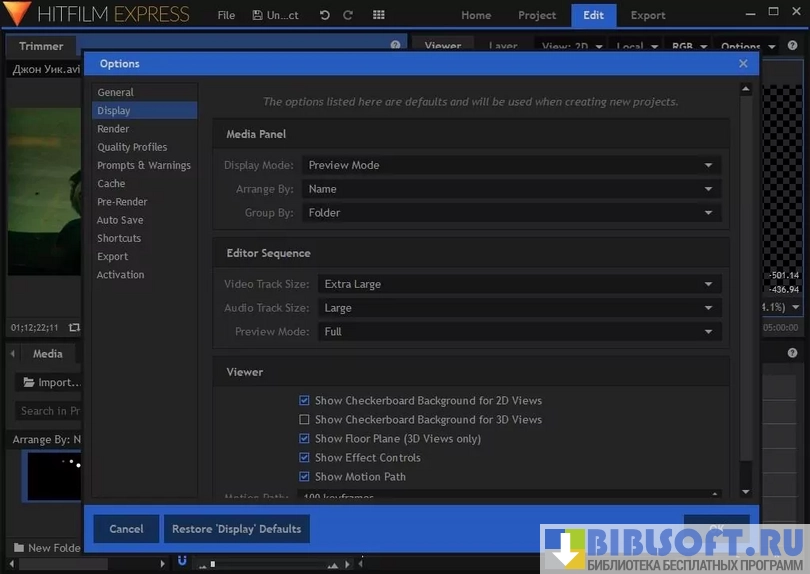Click the Trimmer panel help icon

[396, 46]
